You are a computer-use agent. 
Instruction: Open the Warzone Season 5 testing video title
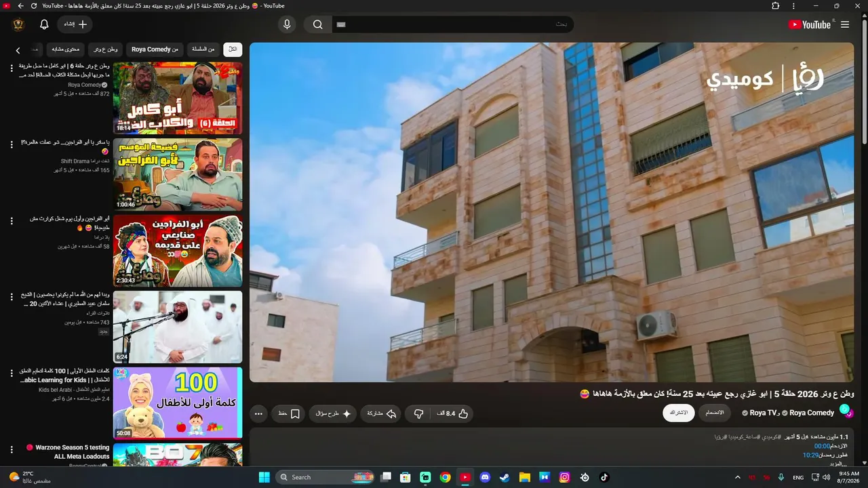tap(68, 452)
